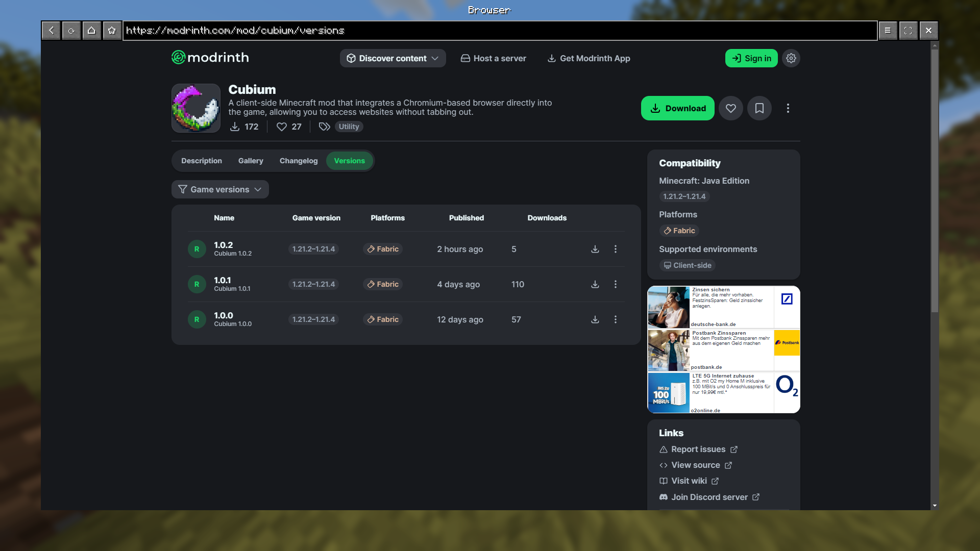Open more options next to bookmark button

pyautogui.click(x=788, y=108)
